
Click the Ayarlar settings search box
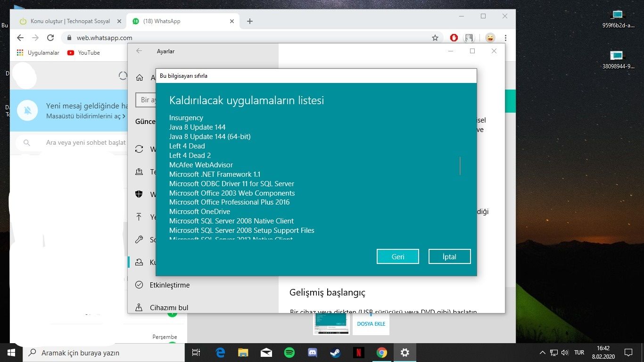coord(146,100)
